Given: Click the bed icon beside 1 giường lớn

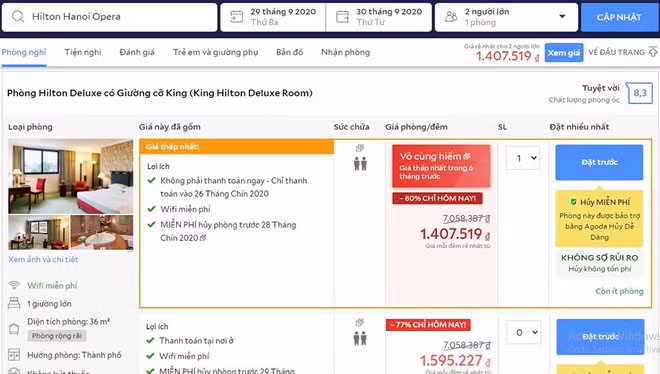Looking at the screenshot, I should [14, 303].
